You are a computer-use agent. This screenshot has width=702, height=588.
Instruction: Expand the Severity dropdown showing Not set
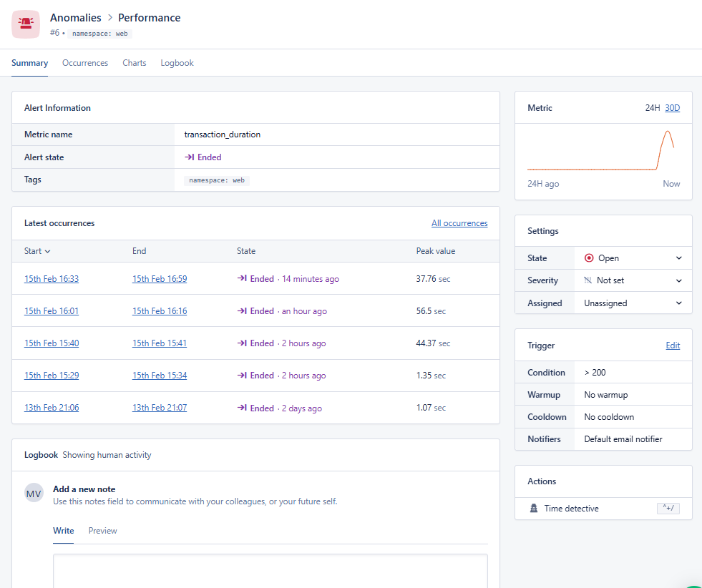click(x=633, y=280)
